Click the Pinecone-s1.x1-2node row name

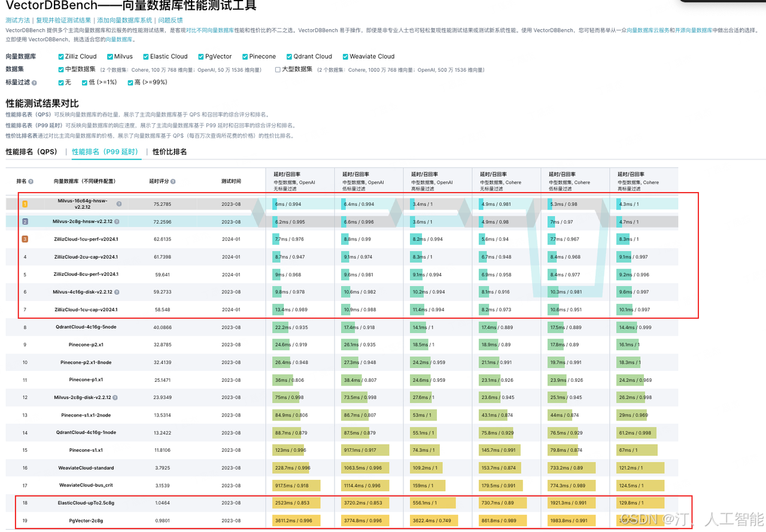click(86, 415)
